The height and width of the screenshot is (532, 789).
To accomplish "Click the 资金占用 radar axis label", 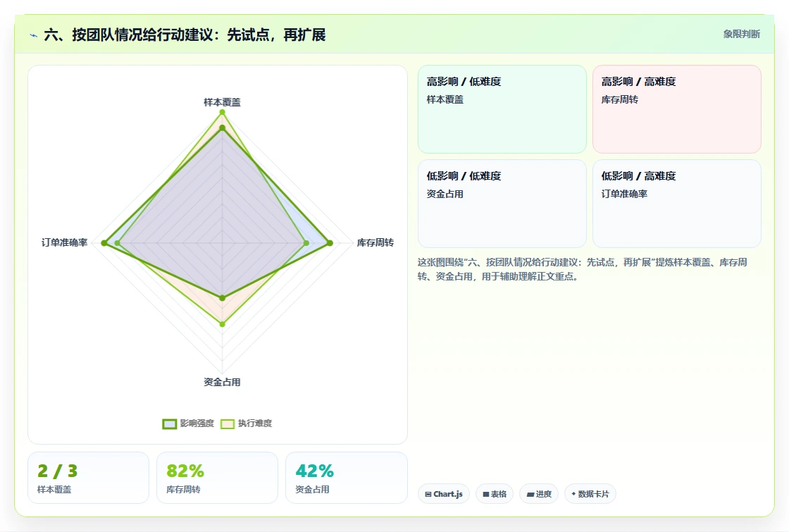I will click(x=222, y=382).
